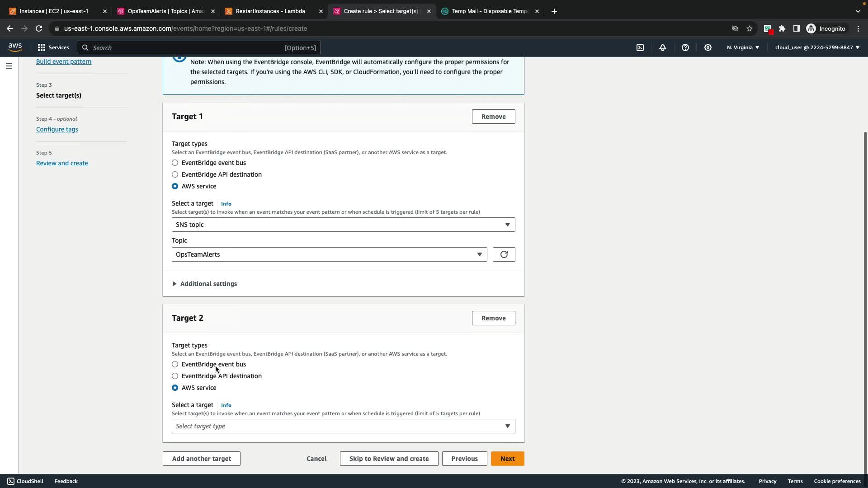Viewport: 868px width, 488px height.
Task: Open the CloudShell icon in top navigation
Action: coord(640,47)
